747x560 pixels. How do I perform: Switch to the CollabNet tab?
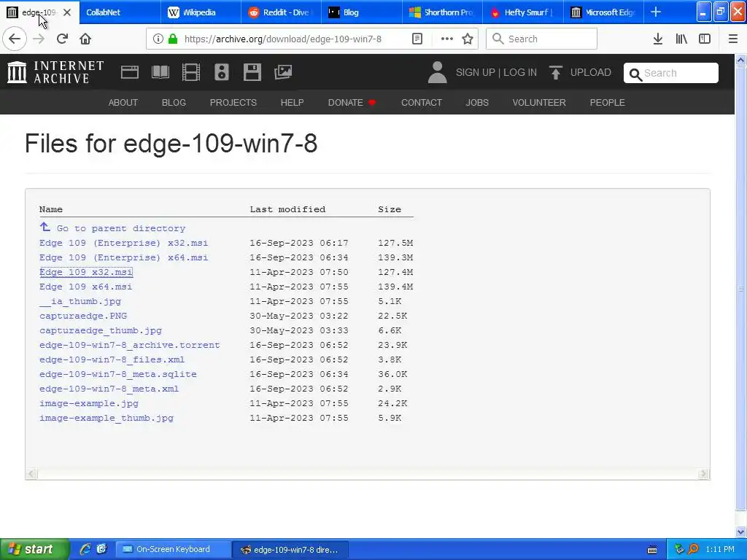point(120,12)
